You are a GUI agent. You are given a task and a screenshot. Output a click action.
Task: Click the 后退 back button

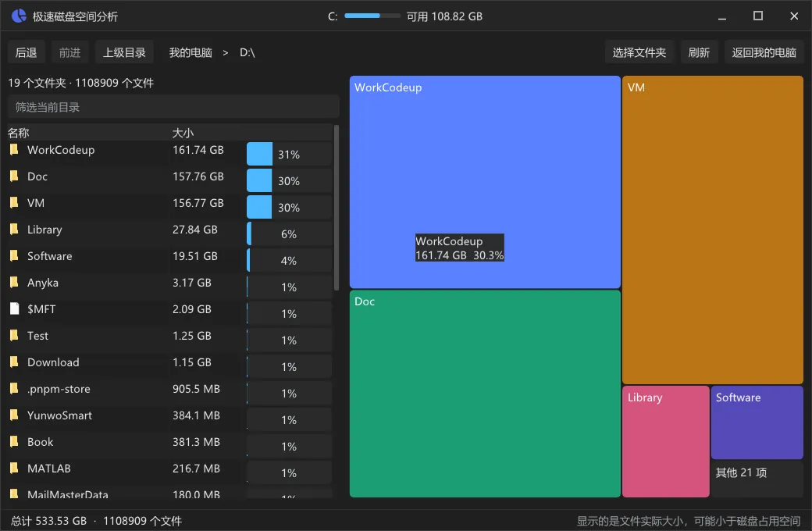point(27,52)
